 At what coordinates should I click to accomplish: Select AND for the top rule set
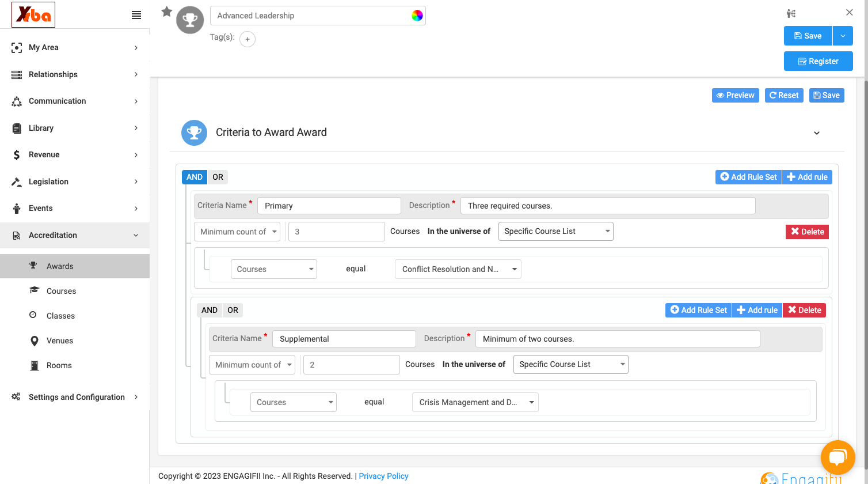tap(195, 177)
